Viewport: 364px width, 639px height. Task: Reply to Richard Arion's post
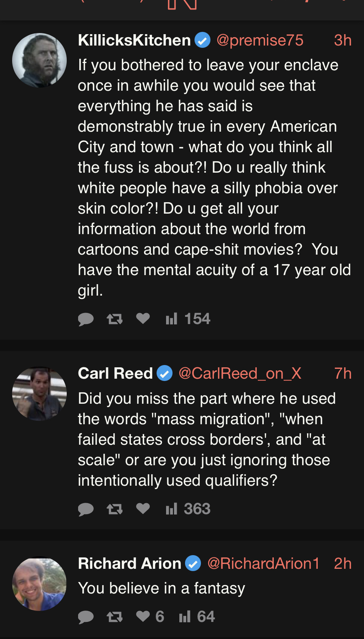[86, 617]
